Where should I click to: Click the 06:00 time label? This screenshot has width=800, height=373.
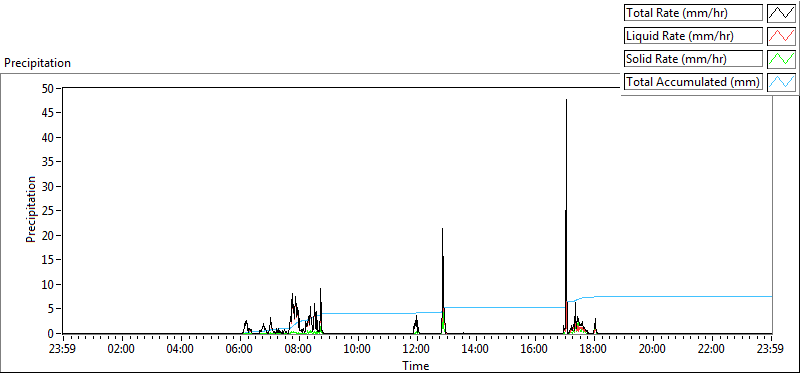240,349
